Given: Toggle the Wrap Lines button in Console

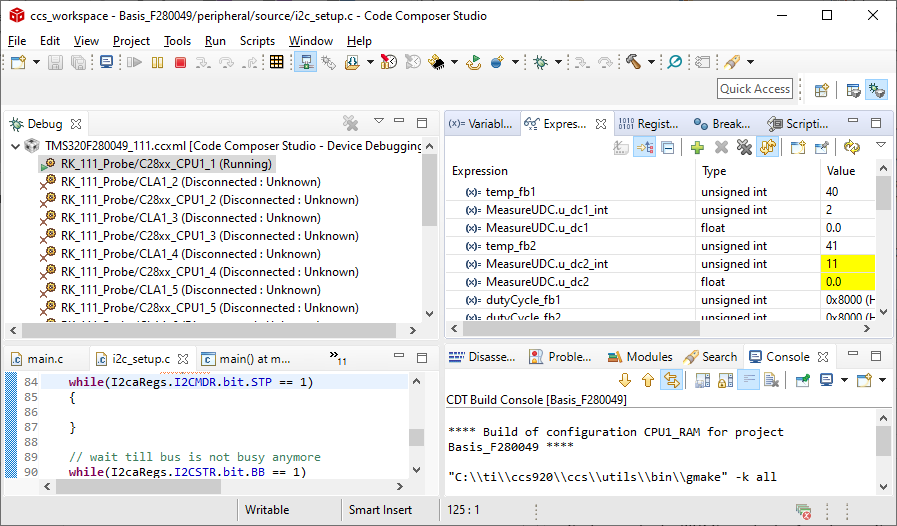Looking at the screenshot, I should click(671, 379).
